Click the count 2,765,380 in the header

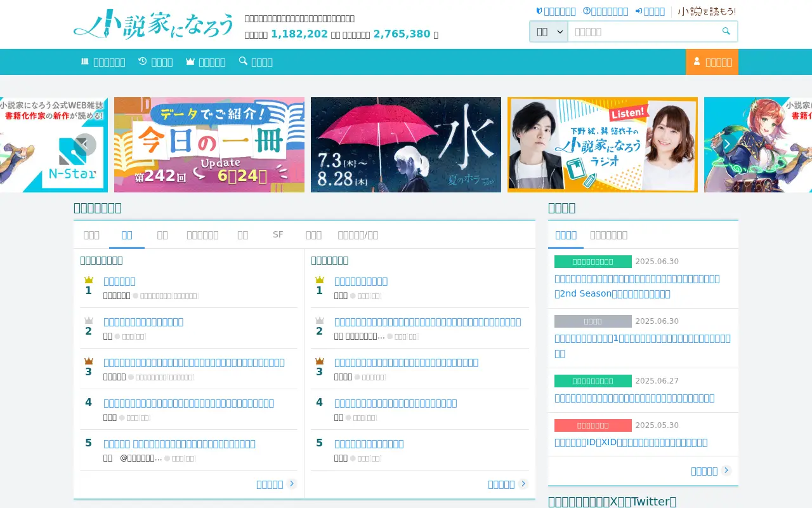coord(402,34)
